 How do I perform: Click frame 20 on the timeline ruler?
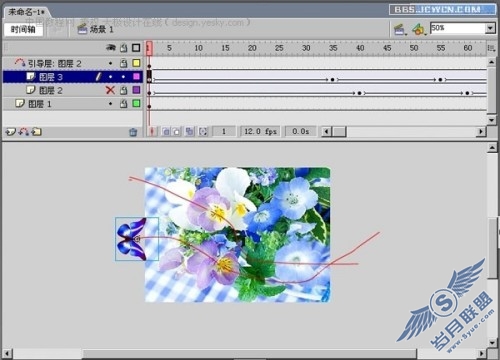(252, 48)
